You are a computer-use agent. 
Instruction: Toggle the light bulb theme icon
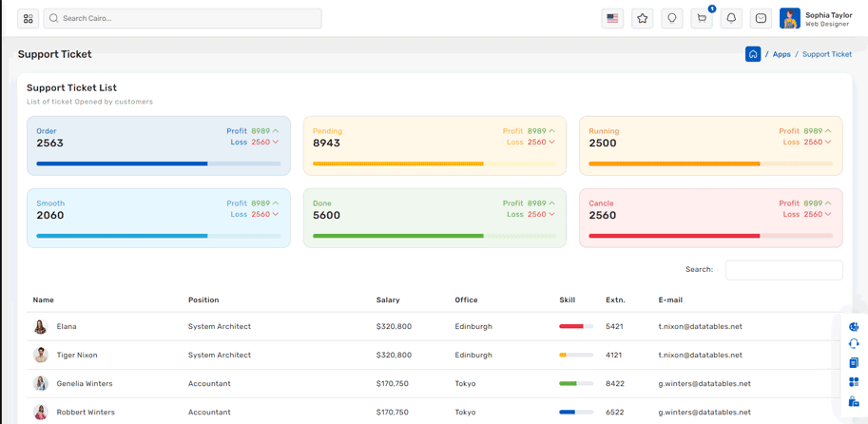coord(672,18)
